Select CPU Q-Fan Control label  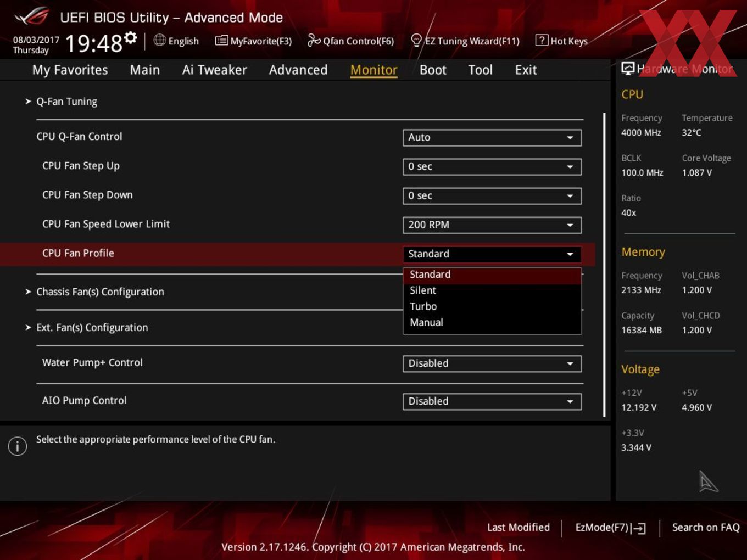tap(79, 136)
